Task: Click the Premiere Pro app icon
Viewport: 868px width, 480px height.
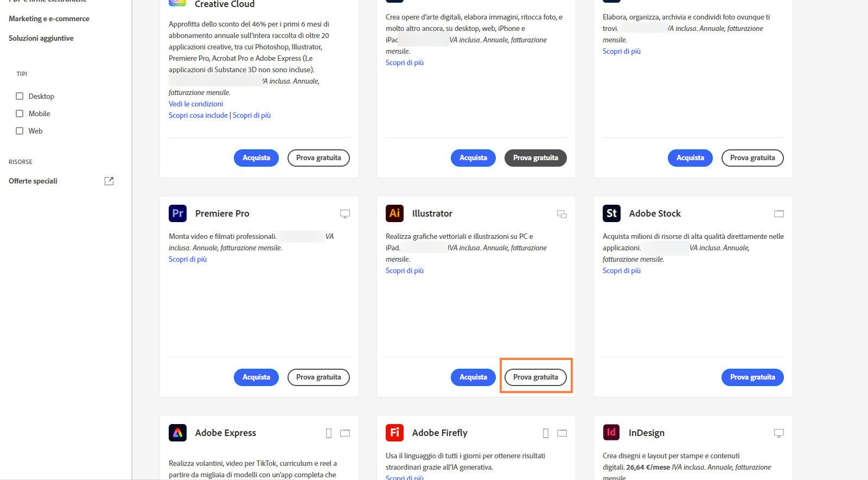Action: coord(177,213)
